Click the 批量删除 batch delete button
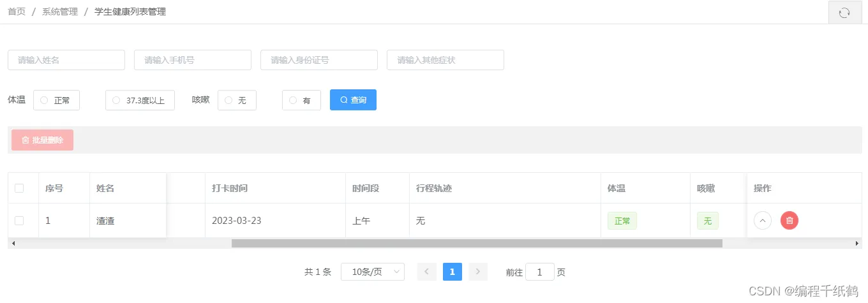 click(42, 140)
